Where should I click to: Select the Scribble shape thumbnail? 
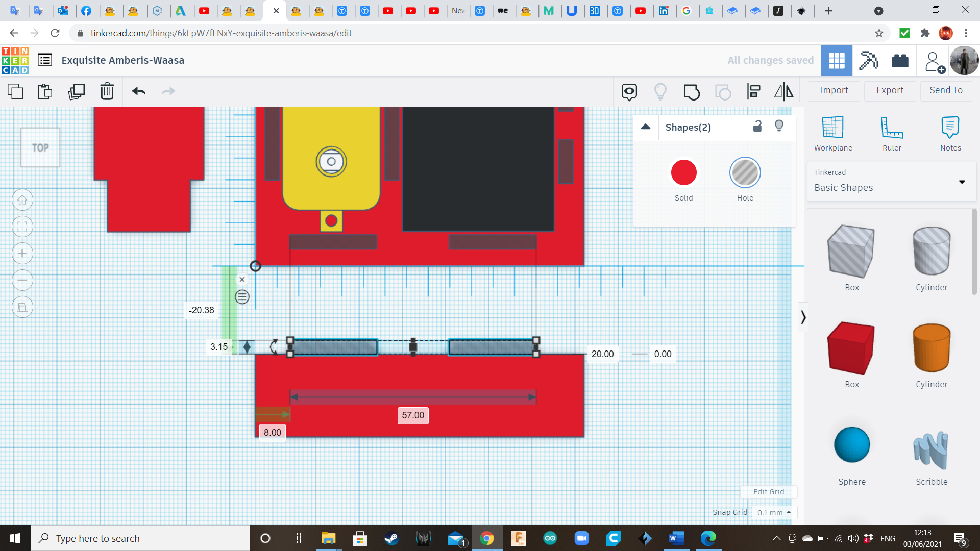(931, 452)
